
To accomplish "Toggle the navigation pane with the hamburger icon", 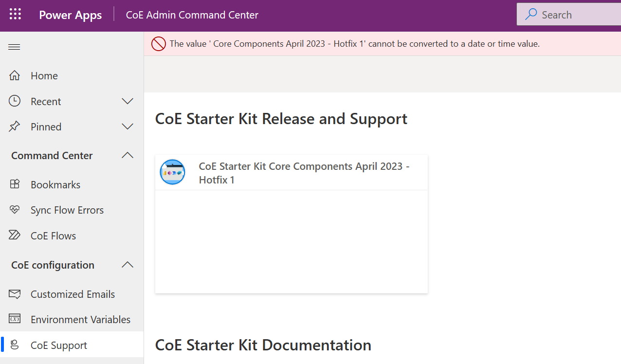I will point(14,47).
